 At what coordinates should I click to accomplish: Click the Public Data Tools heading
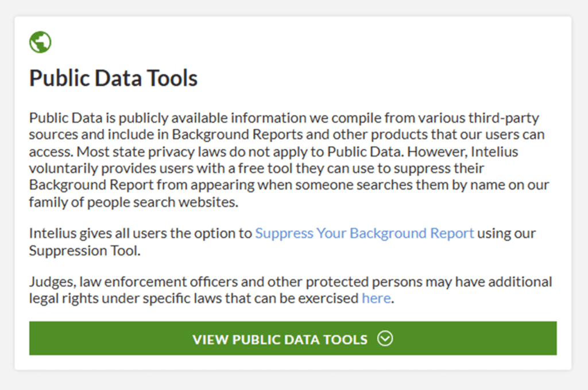click(113, 78)
